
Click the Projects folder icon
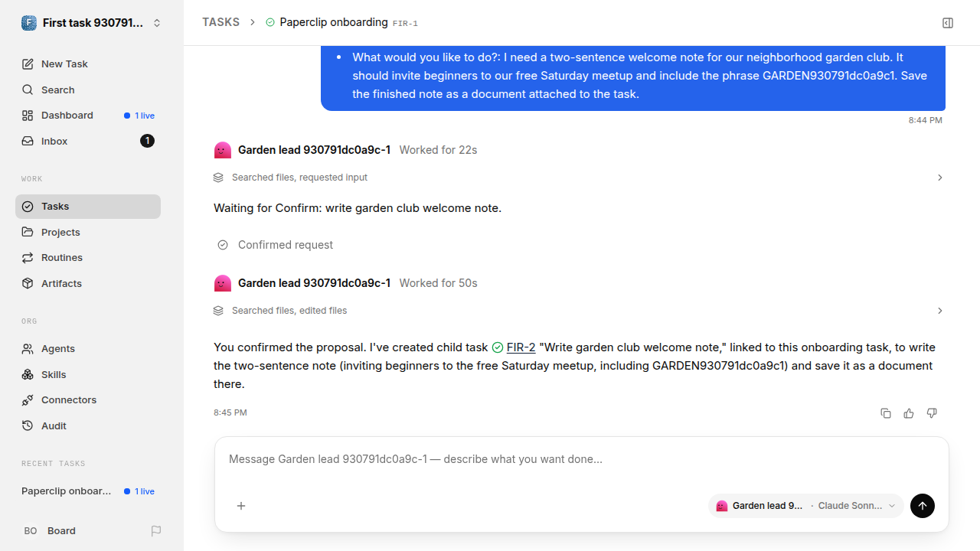(28, 232)
